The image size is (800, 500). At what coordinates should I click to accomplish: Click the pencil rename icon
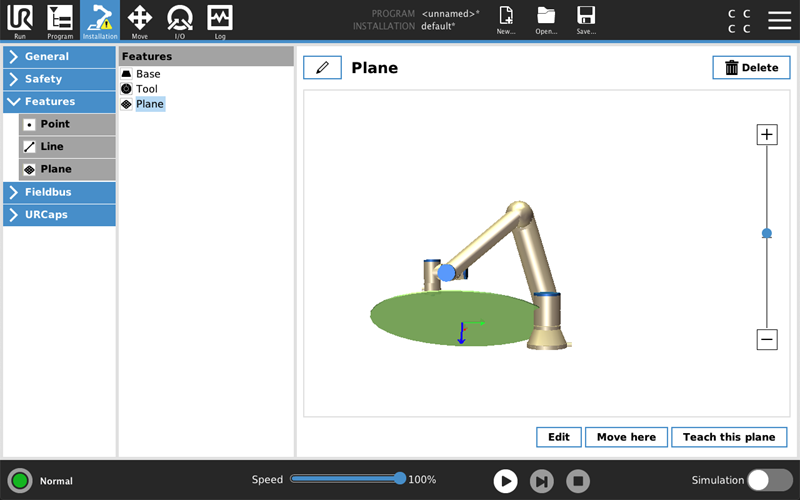coord(322,68)
